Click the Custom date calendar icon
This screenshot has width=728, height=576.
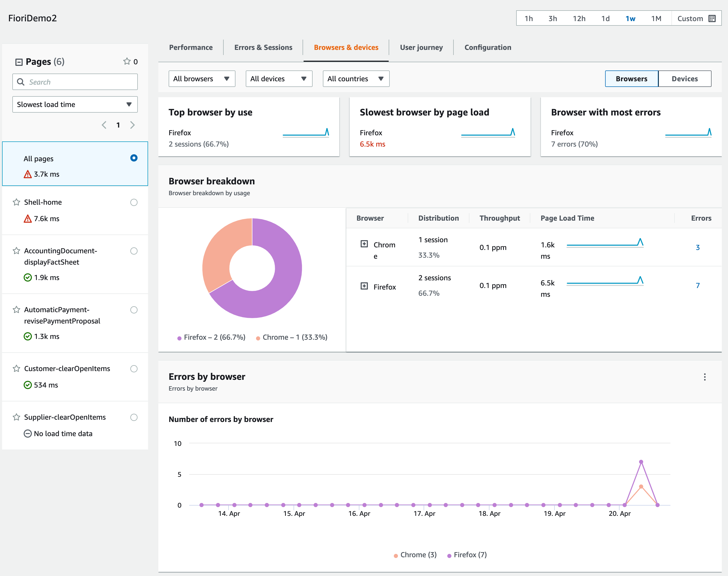click(712, 19)
